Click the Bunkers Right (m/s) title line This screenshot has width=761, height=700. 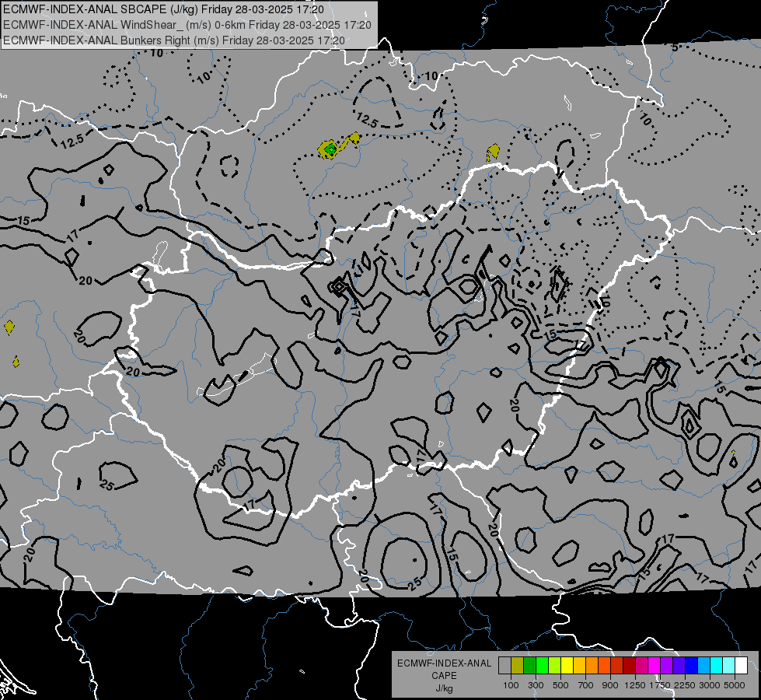(174, 40)
